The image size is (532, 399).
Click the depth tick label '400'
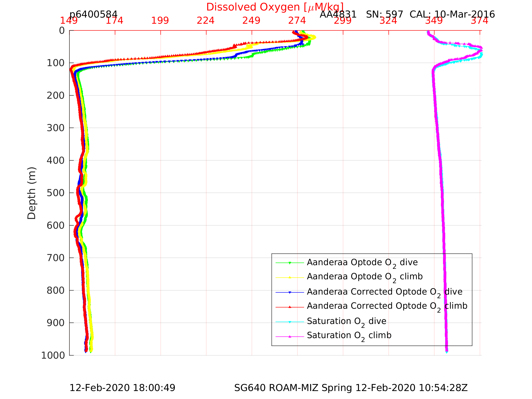pos(56,161)
